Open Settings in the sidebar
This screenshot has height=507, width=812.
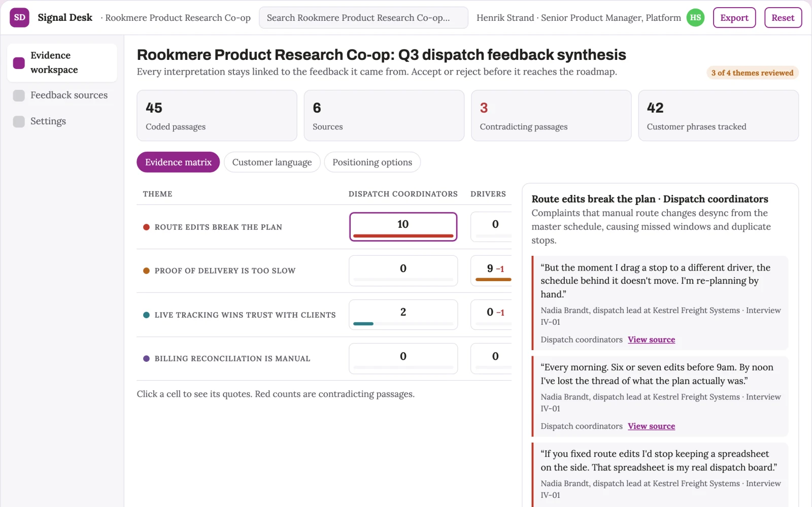click(x=62, y=121)
